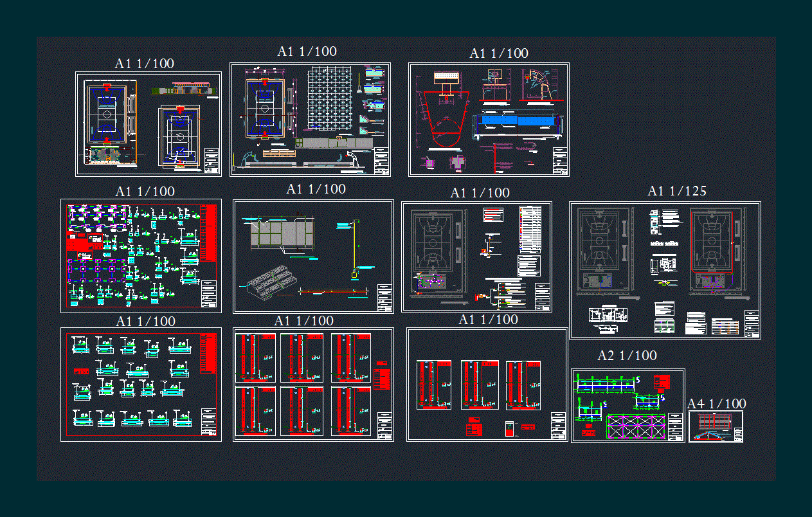Open the A1 1/125 sheet with two courts
The image size is (812, 517).
665,270
